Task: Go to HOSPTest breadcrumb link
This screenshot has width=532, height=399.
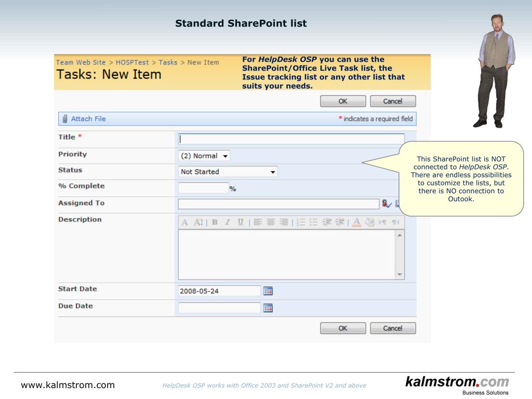Action: pyautogui.click(x=132, y=62)
